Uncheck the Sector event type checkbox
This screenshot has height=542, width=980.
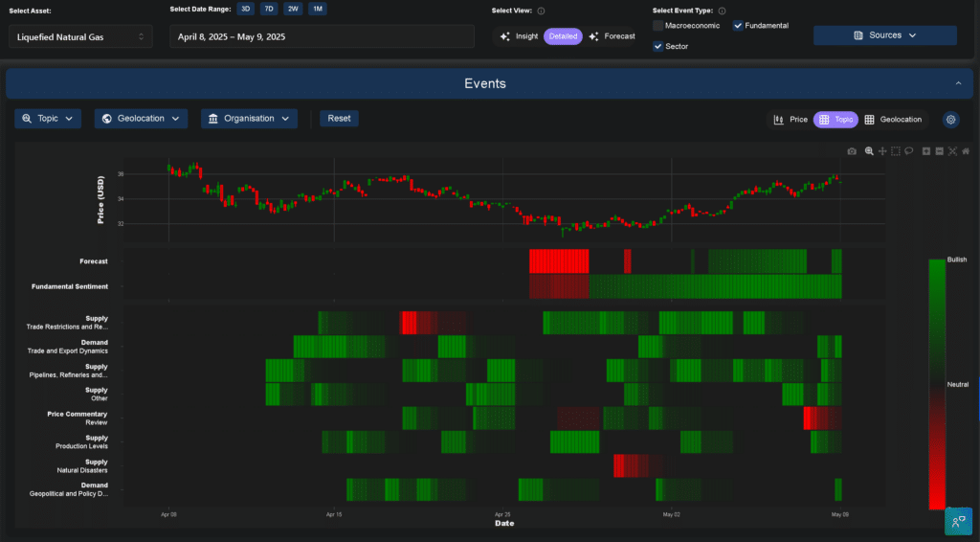pyautogui.click(x=657, y=46)
